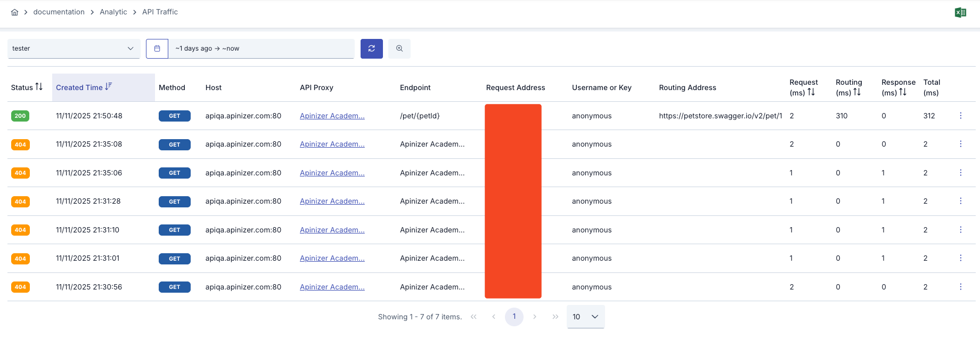Click the home breadcrumb icon
The height and width of the screenshot is (338, 980).
[x=14, y=12]
